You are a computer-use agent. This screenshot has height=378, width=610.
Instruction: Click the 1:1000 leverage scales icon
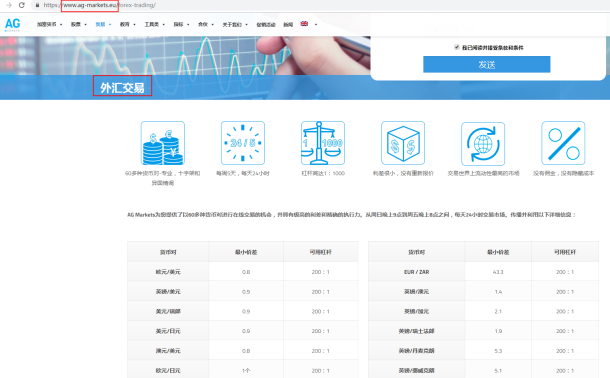click(323, 143)
